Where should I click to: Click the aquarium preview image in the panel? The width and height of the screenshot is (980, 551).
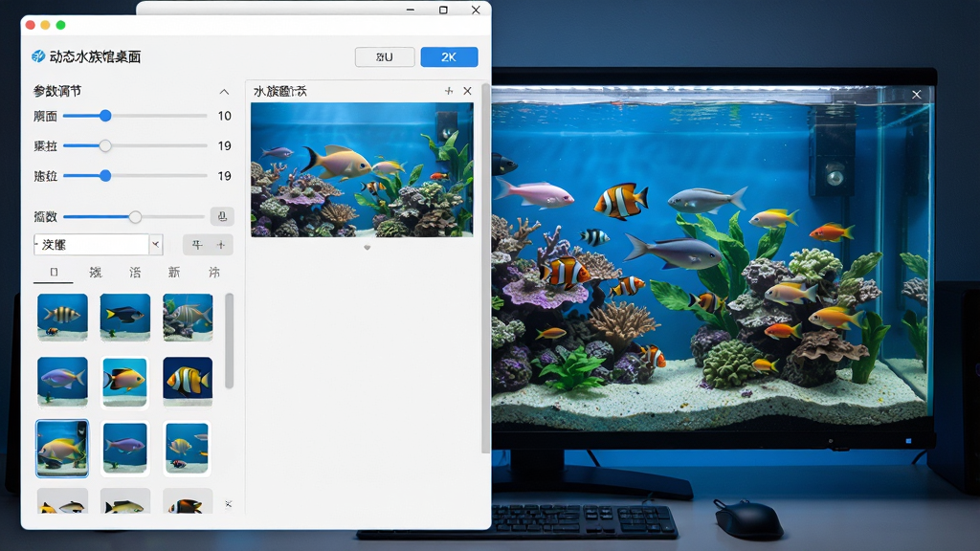[x=362, y=170]
